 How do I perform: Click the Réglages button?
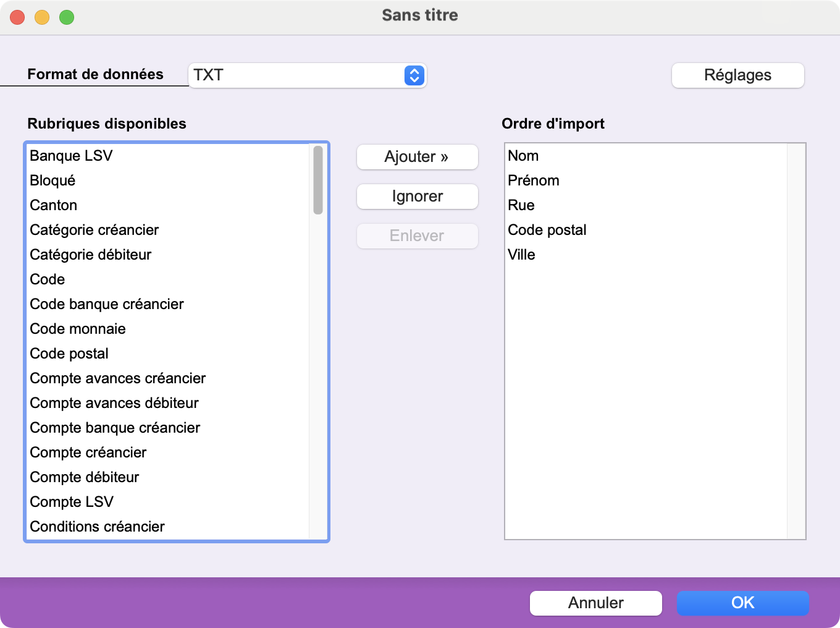tap(737, 75)
